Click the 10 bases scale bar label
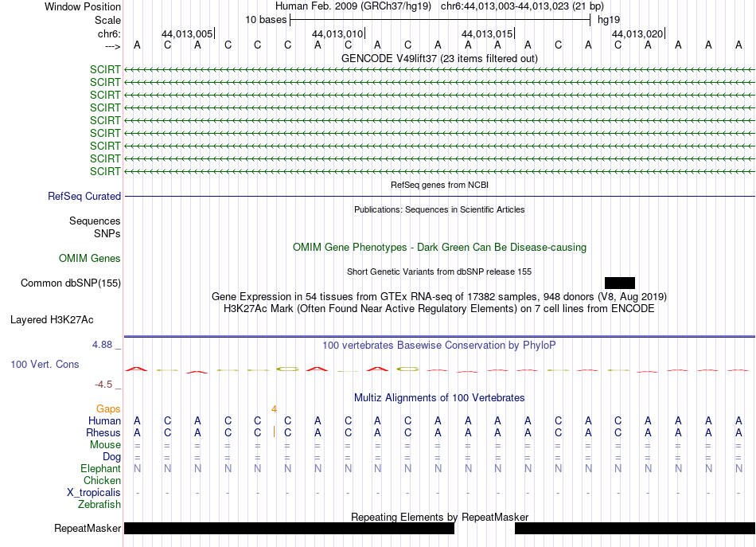The image size is (756, 547). pyautogui.click(x=266, y=20)
